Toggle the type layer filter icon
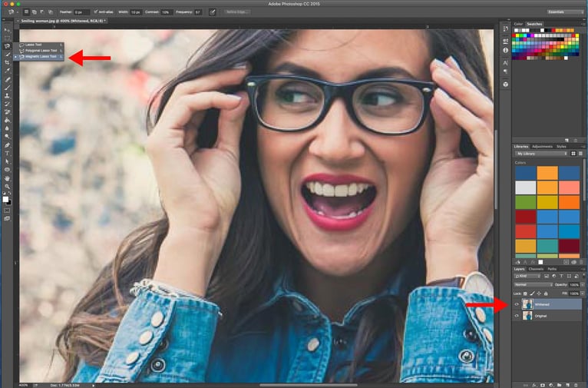The width and height of the screenshot is (588, 388). 561,276
